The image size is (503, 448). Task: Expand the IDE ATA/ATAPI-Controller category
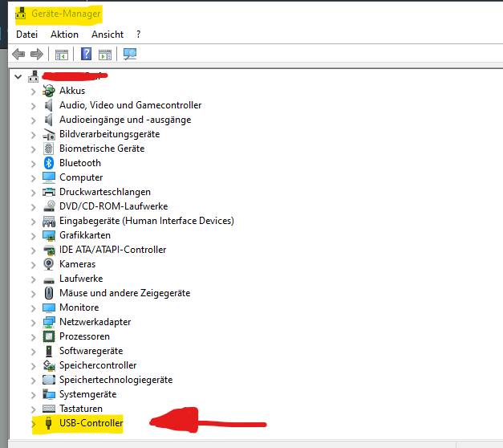point(34,250)
